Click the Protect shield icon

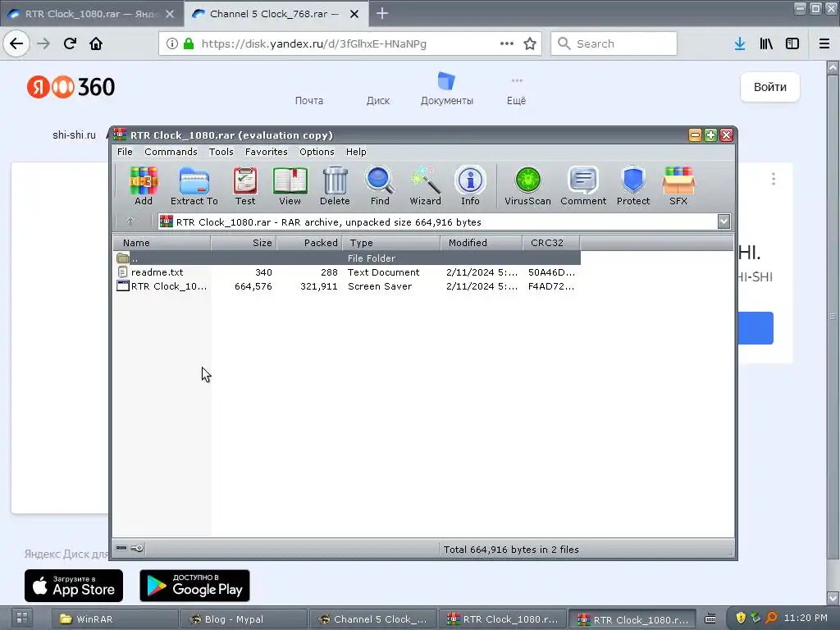633,186
